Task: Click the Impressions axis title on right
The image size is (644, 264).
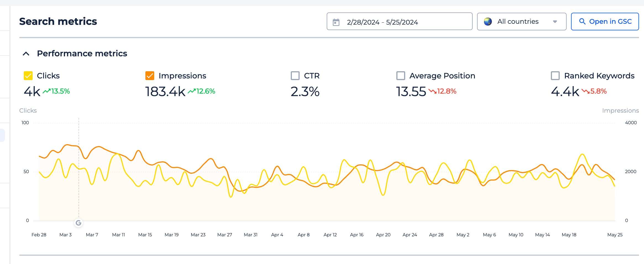Action: pos(621,110)
